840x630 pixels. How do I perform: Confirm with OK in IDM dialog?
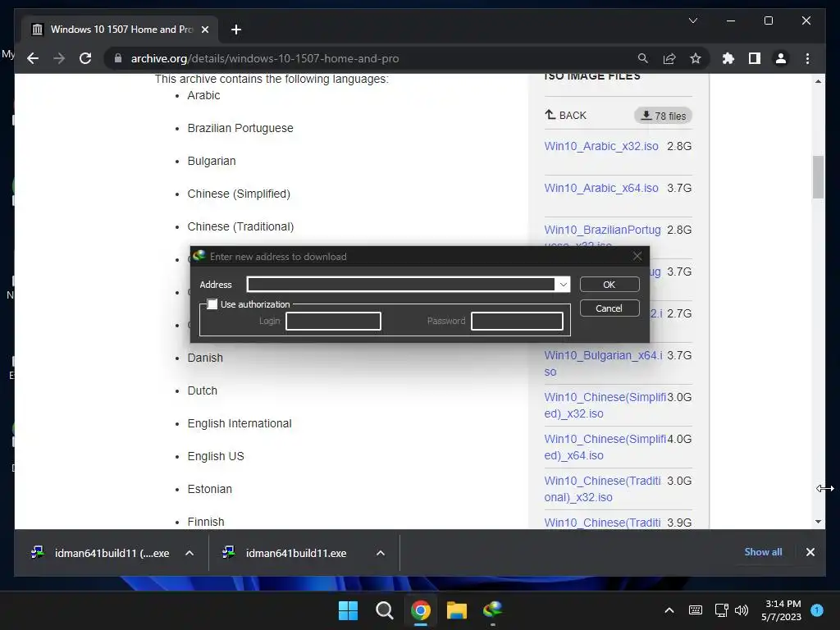pos(609,285)
